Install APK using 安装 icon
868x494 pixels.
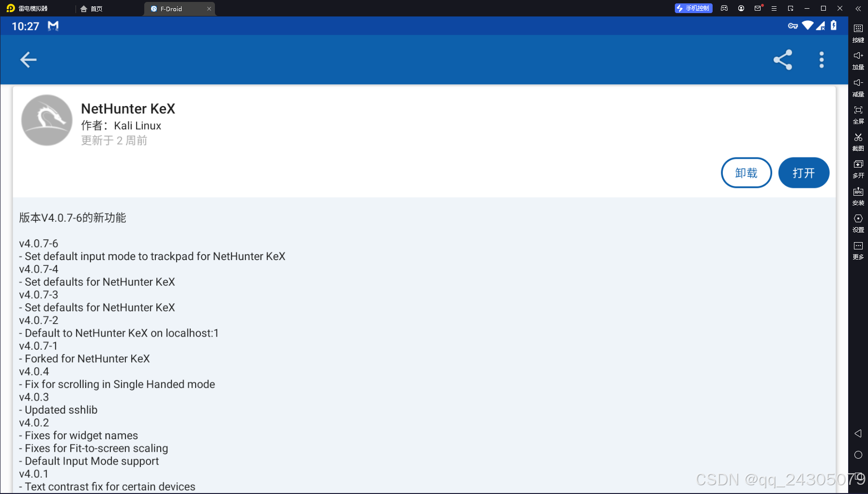point(858,196)
